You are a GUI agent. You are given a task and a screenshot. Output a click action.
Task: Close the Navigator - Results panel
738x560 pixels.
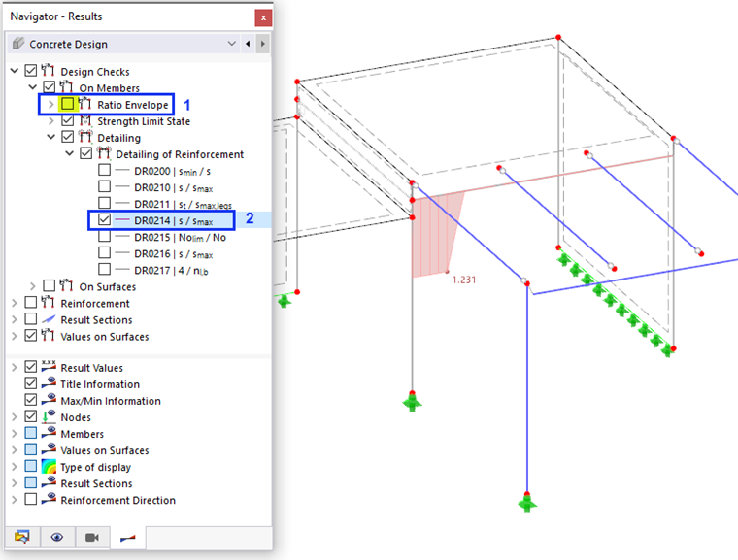tap(263, 17)
